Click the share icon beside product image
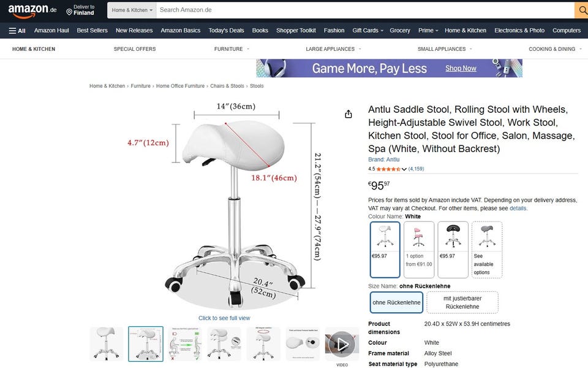 coord(349,114)
